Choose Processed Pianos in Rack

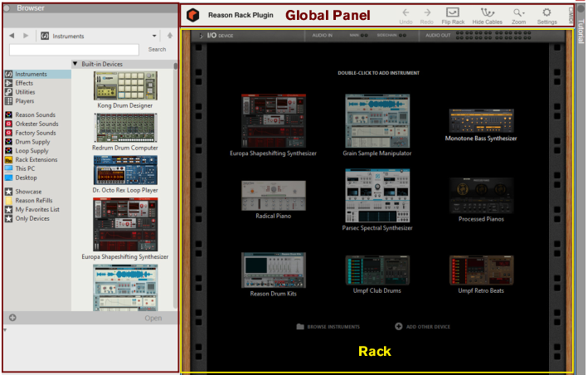(481, 200)
